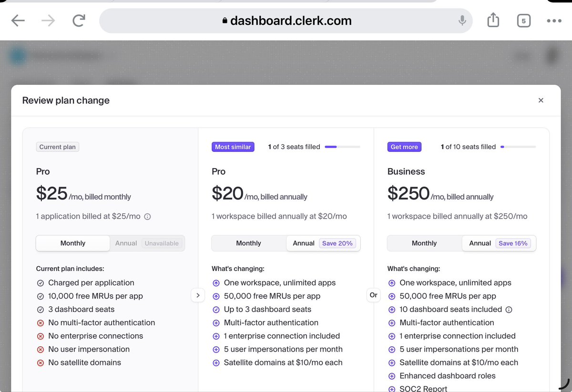Image resolution: width=572 pixels, height=392 pixels.
Task: Focus the dashboard.clerk.com address bar
Action: click(x=286, y=21)
